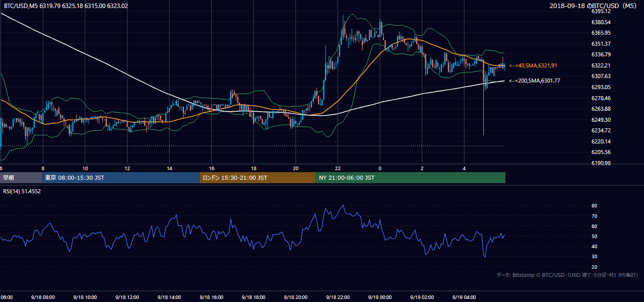The height and width of the screenshot is (302, 644).
Task: Click the 6380.54 price axis label
Action: (x=601, y=22)
